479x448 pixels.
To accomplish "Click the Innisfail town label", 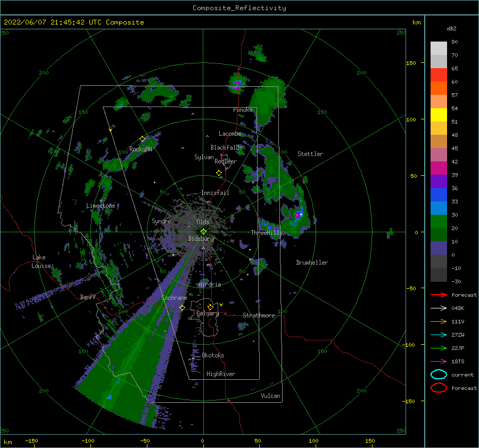I will (x=215, y=193).
